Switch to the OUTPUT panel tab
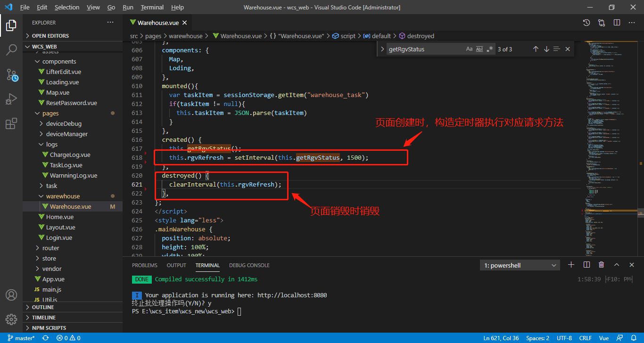The image size is (644, 343). [176, 265]
